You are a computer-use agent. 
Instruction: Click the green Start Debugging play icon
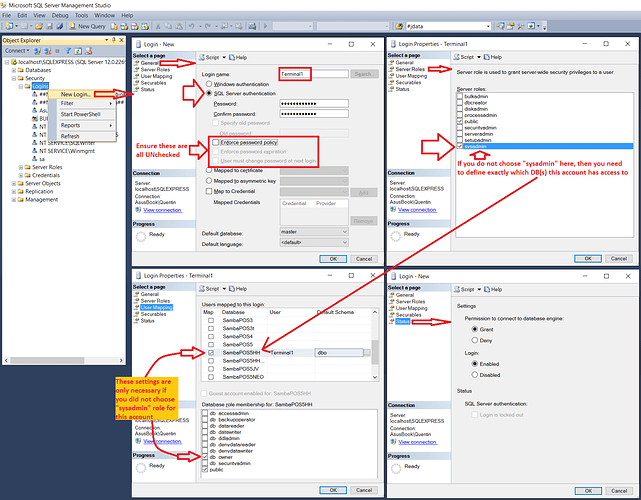265,26
